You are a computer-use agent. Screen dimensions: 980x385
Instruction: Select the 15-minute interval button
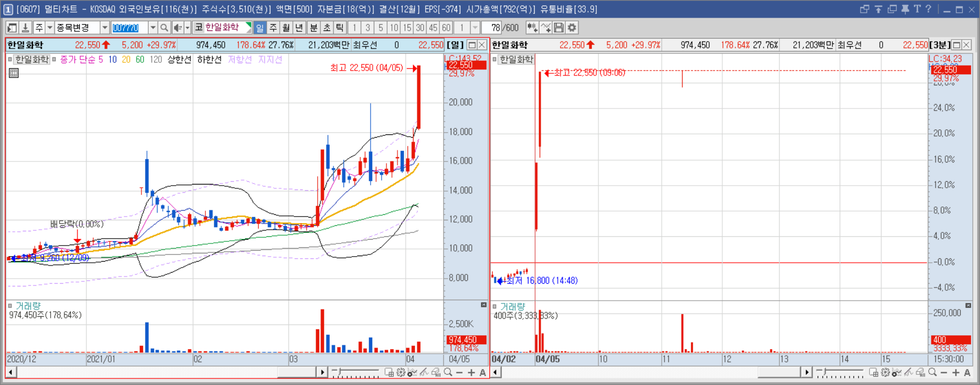[x=407, y=28]
